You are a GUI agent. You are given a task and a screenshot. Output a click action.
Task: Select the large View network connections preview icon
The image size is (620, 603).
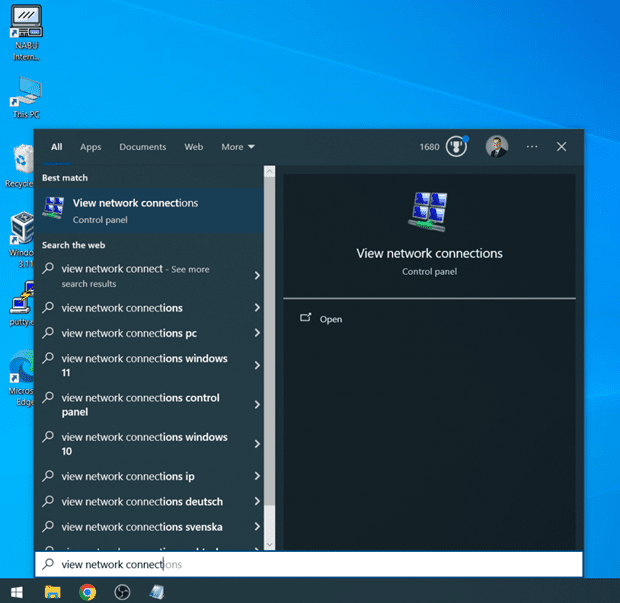pos(429,212)
